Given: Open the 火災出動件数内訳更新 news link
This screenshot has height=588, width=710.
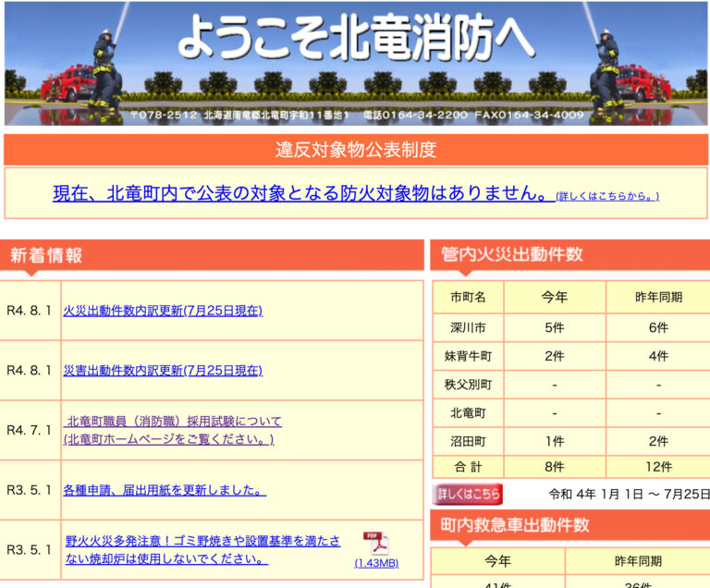Looking at the screenshot, I should point(163,311).
